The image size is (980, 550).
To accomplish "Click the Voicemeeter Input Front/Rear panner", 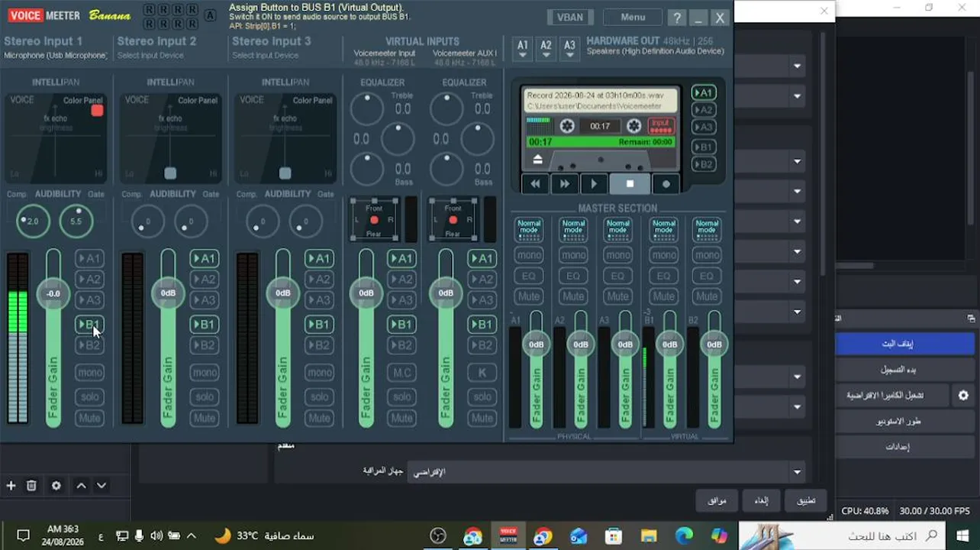I will [374, 220].
